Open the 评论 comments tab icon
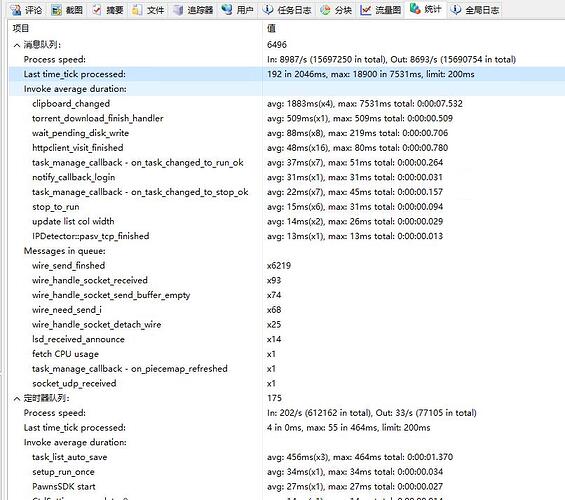 coord(15,10)
